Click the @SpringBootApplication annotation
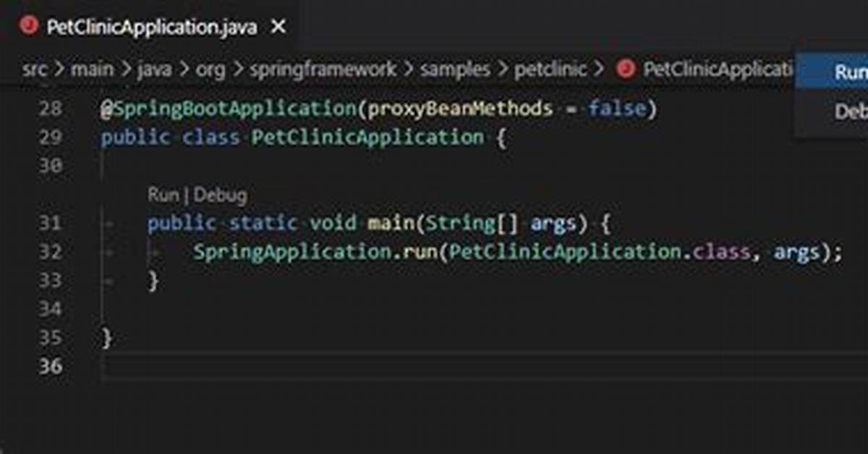The image size is (868, 454). 228,109
